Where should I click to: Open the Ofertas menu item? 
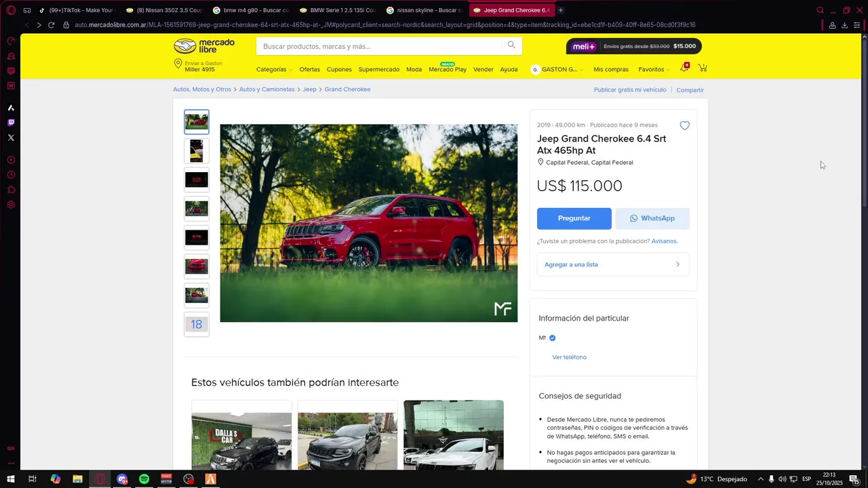(309, 69)
